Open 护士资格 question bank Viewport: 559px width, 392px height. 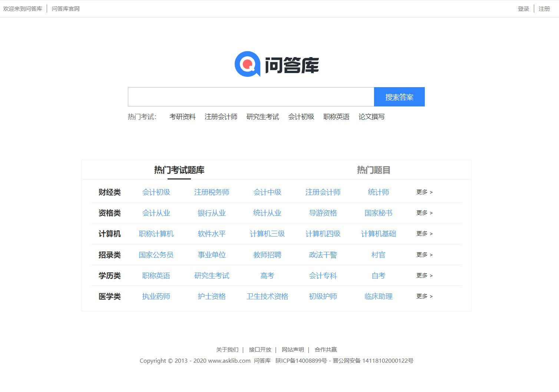point(212,296)
